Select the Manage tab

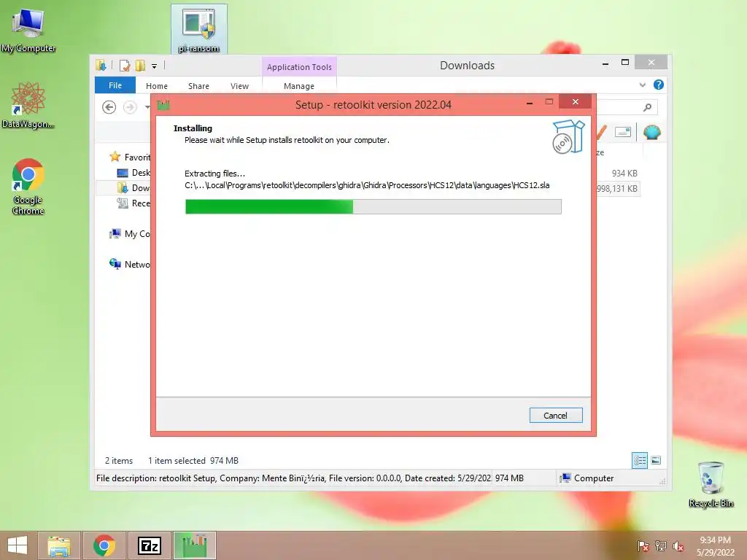tap(298, 86)
